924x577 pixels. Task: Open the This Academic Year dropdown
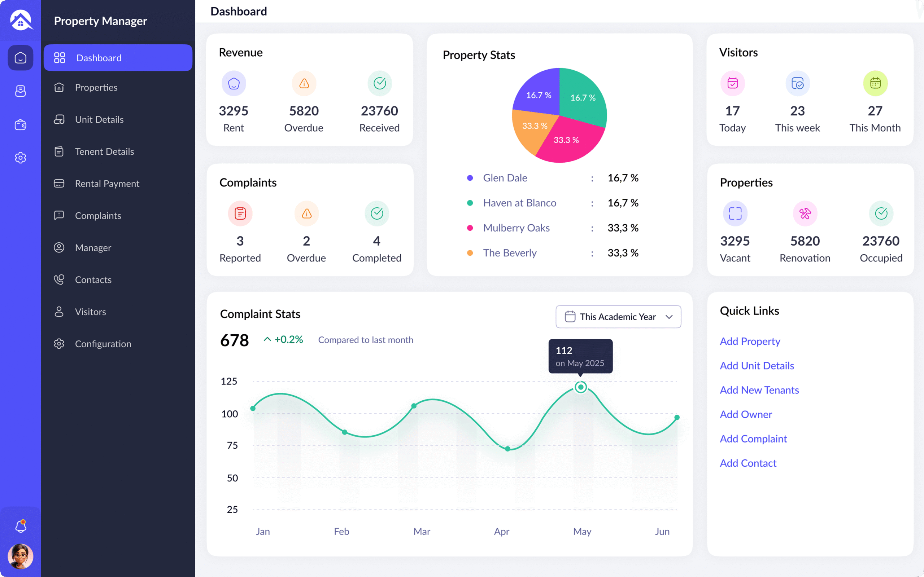(618, 317)
